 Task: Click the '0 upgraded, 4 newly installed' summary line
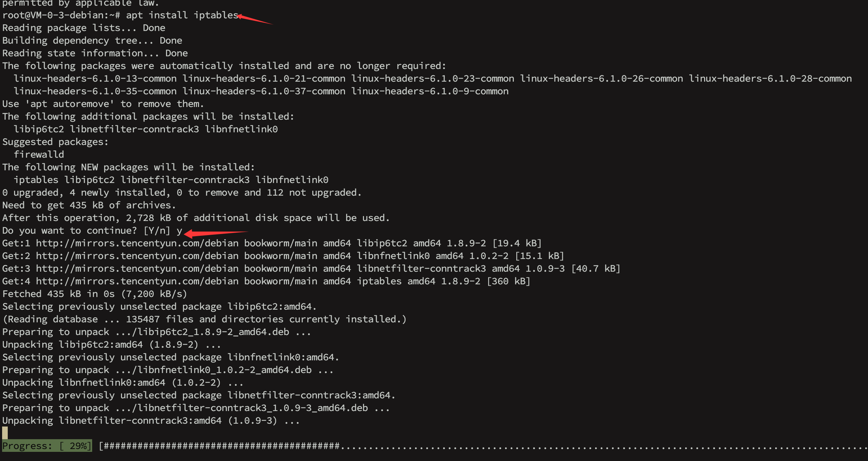[181, 192]
